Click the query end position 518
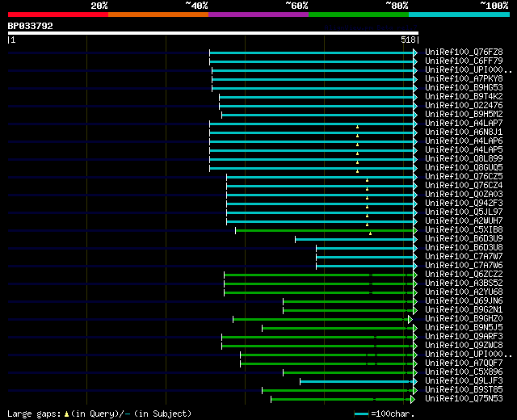The height and width of the screenshot is (420, 517). pos(408,40)
